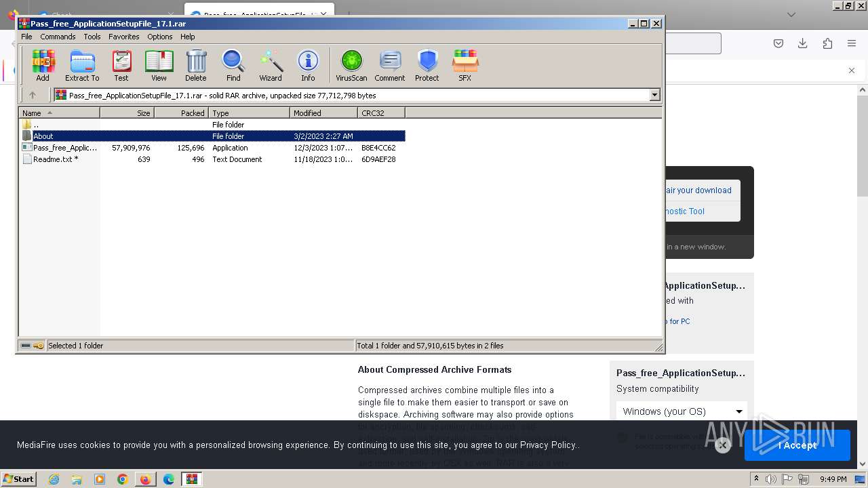Launch the Wizard tool
Viewport: 868px width, 488px height.
tap(271, 66)
